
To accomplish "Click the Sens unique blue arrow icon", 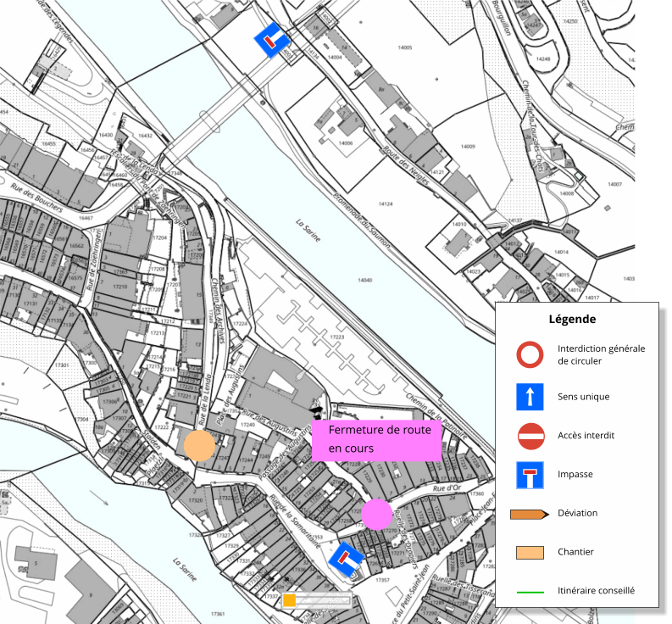I will pyautogui.click(x=530, y=396).
